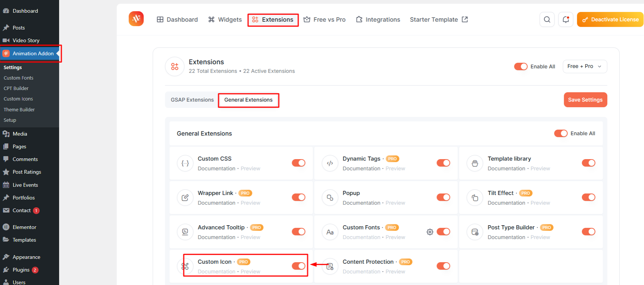Switch off Content Protection toggle
The image size is (644, 285).
click(443, 266)
